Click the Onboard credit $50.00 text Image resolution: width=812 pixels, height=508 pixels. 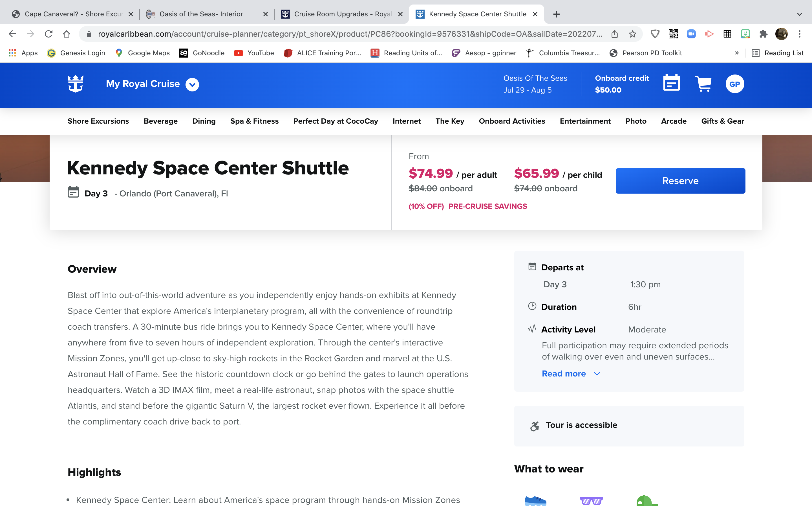pos(622,84)
